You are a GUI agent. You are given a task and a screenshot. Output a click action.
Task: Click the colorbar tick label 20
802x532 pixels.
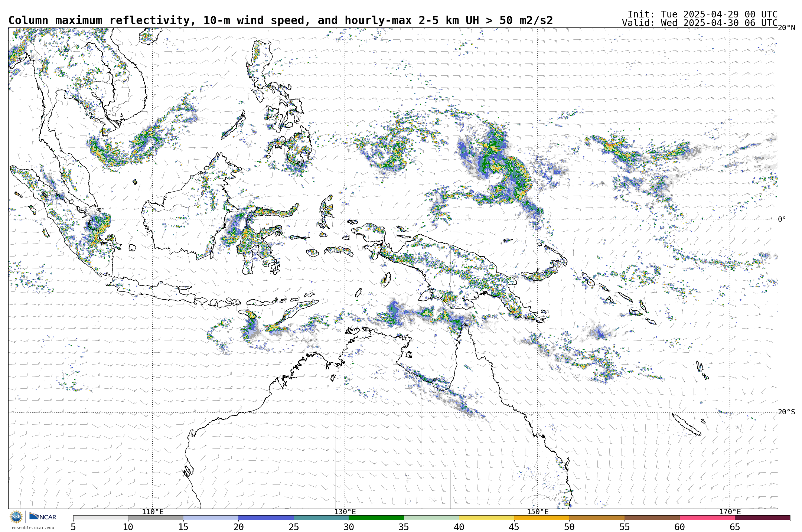click(238, 527)
